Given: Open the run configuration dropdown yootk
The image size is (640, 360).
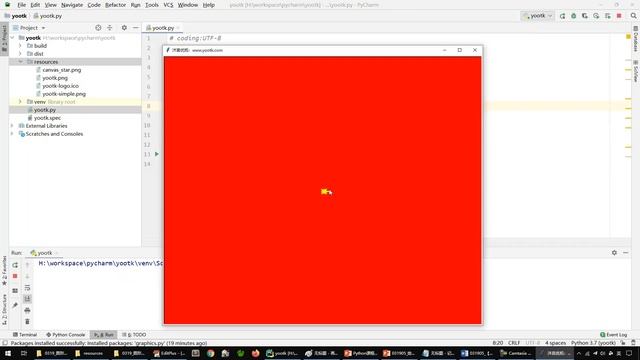Looking at the screenshot, I should pyautogui.click(x=538, y=16).
